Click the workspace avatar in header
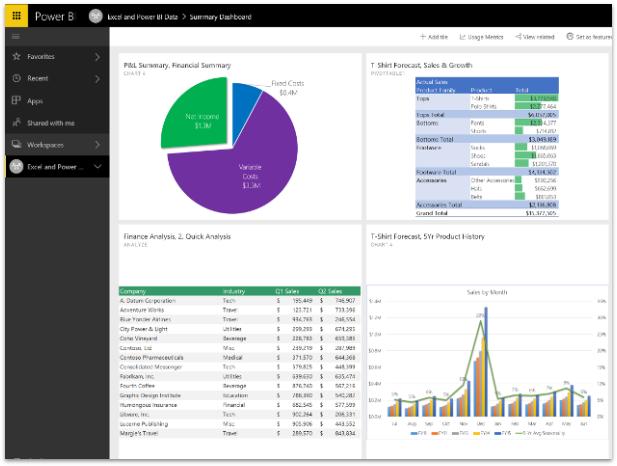 coord(96,16)
